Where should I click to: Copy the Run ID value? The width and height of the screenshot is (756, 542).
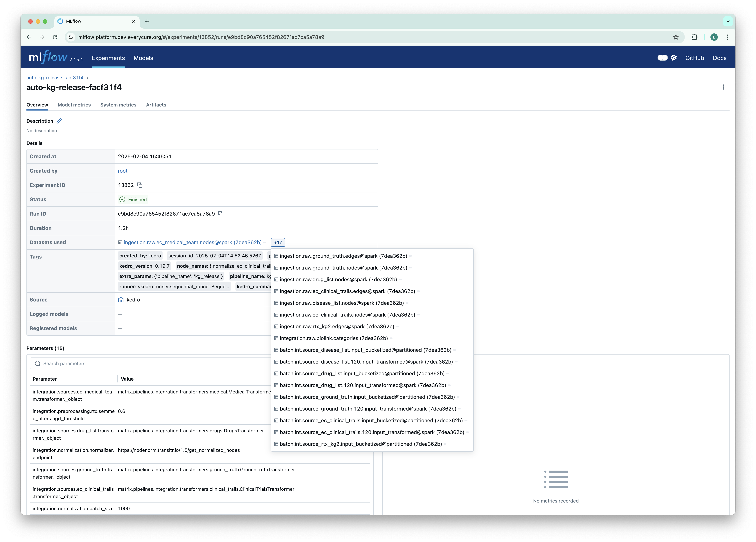(221, 214)
